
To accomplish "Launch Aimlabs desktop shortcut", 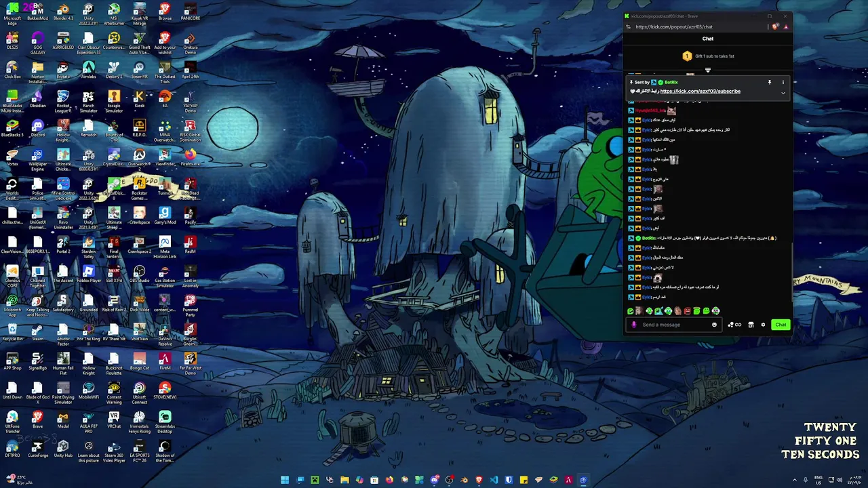I will click(x=88, y=70).
